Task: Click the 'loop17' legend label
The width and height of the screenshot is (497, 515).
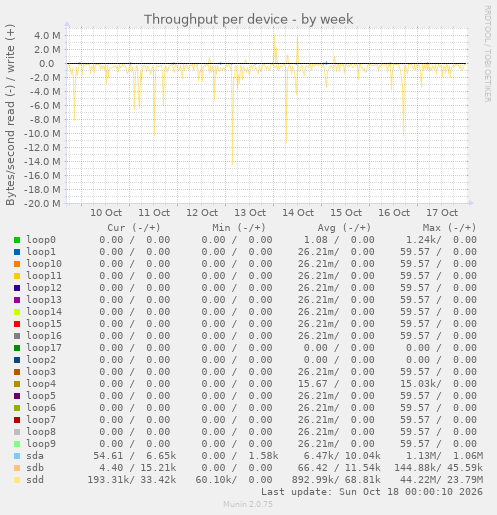Action: pyautogui.click(x=44, y=348)
